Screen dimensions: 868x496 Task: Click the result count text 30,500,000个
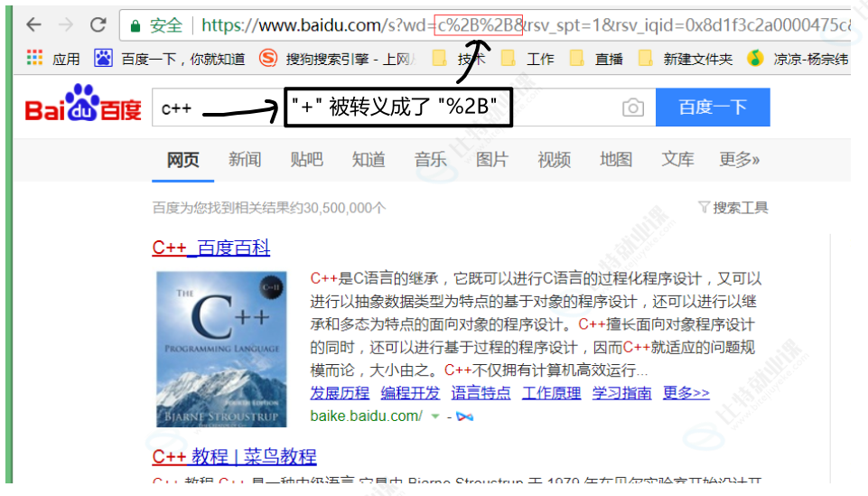click(x=344, y=208)
